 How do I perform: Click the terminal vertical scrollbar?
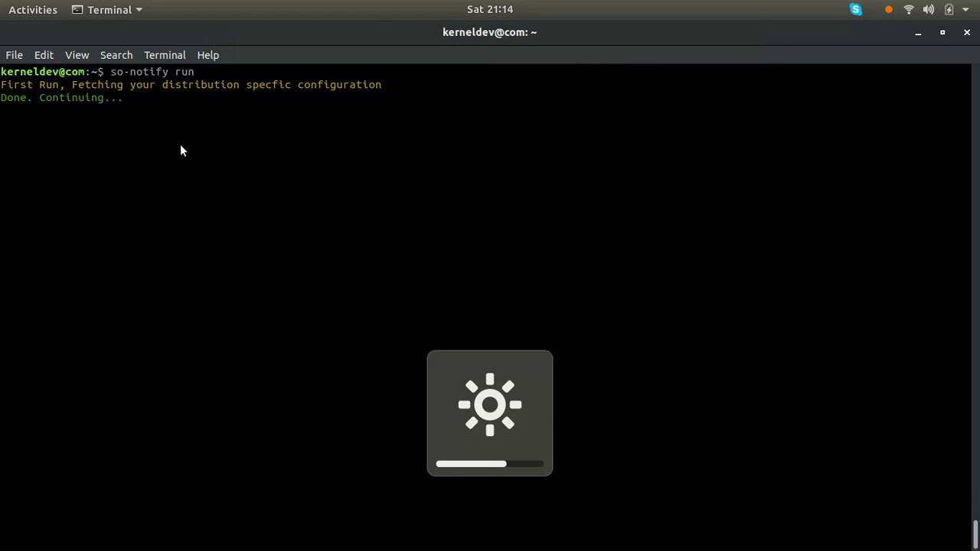tap(975, 533)
